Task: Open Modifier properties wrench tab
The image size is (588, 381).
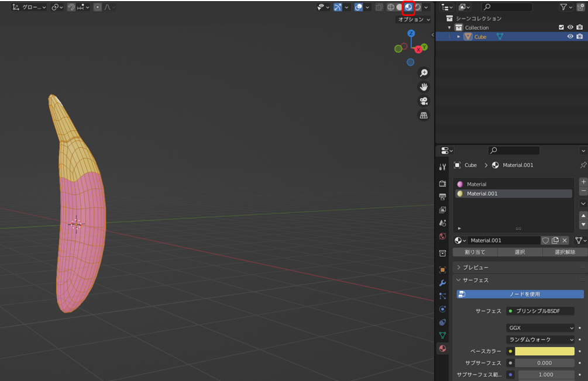Action: tap(442, 283)
